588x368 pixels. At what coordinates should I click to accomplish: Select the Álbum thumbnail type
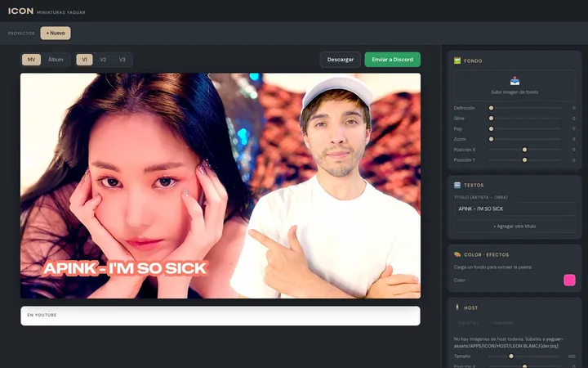coord(56,60)
